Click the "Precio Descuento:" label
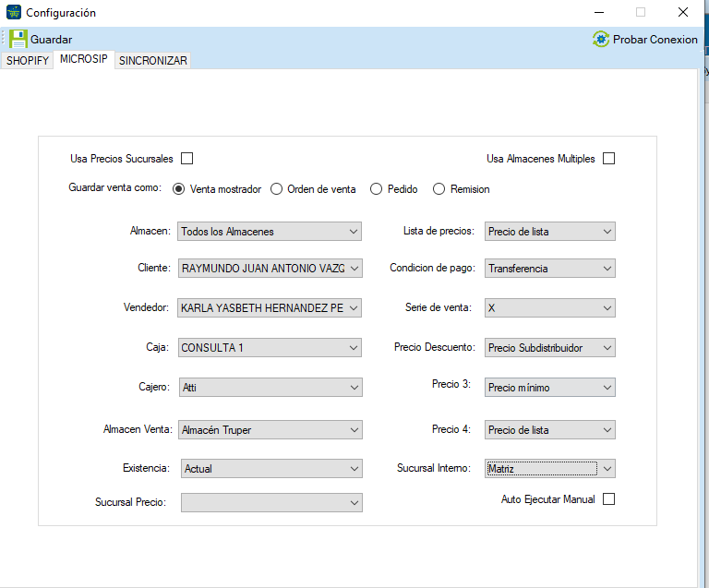Image resolution: width=709 pixels, height=588 pixels. pyautogui.click(x=435, y=347)
